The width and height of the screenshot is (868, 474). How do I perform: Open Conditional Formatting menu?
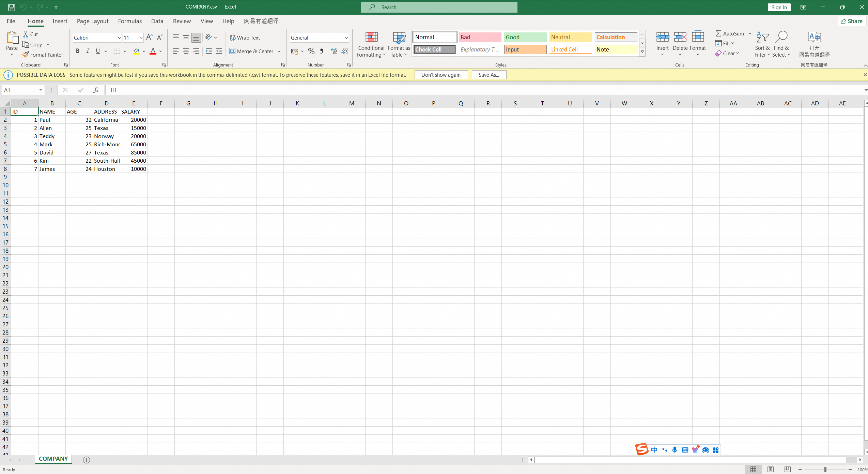coord(371,44)
